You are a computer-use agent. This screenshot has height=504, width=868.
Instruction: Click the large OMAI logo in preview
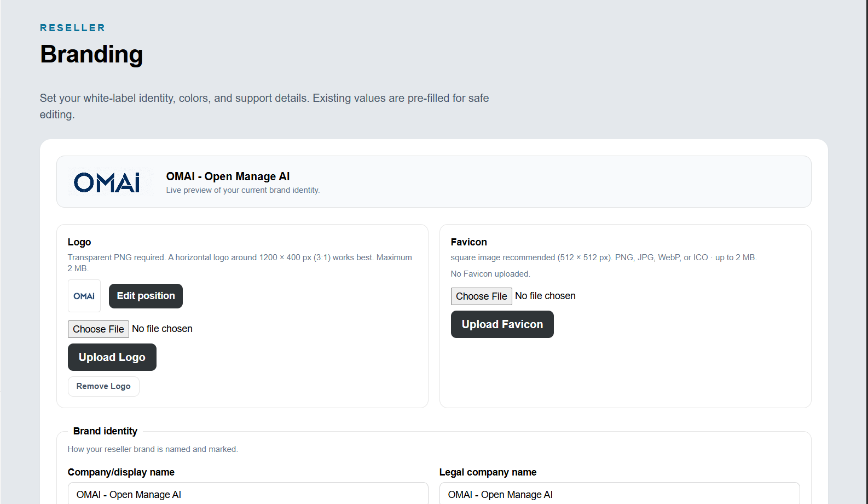coord(107,182)
